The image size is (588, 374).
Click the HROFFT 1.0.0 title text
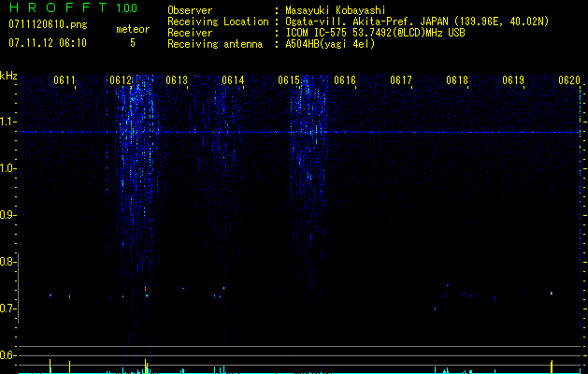point(74,7)
